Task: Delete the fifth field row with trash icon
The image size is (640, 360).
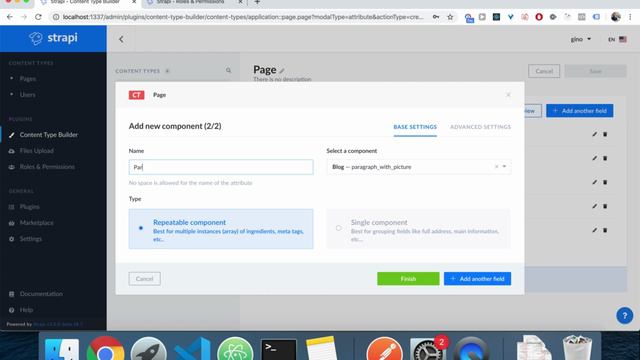Action: [x=605, y=230]
